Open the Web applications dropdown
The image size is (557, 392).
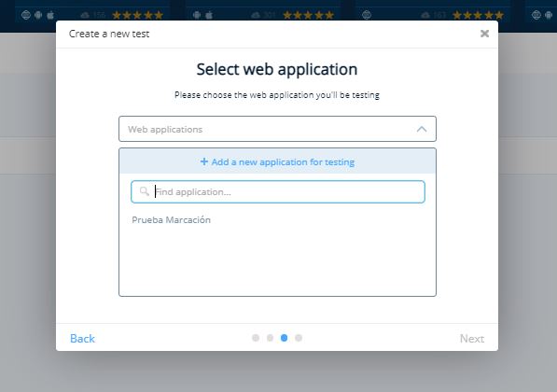pyautogui.click(x=277, y=129)
